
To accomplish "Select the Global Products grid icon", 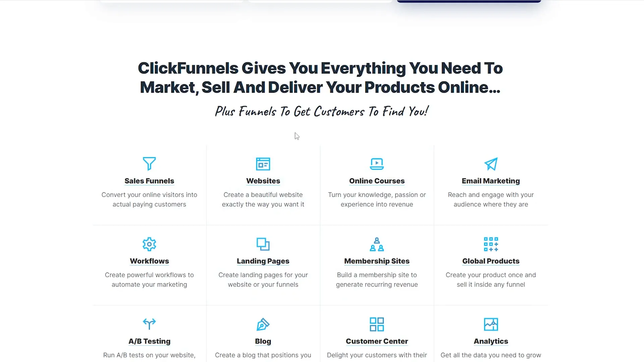I will [491, 244].
